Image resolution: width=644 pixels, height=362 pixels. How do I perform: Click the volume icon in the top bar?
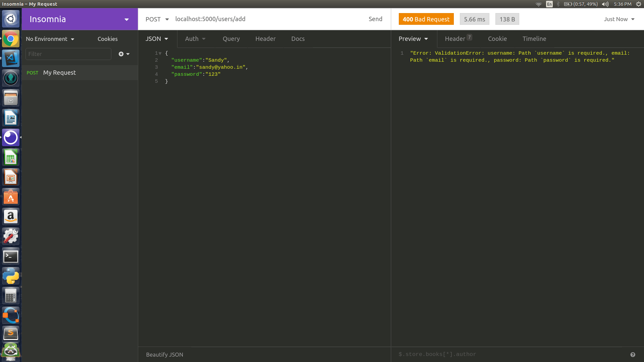605,4
